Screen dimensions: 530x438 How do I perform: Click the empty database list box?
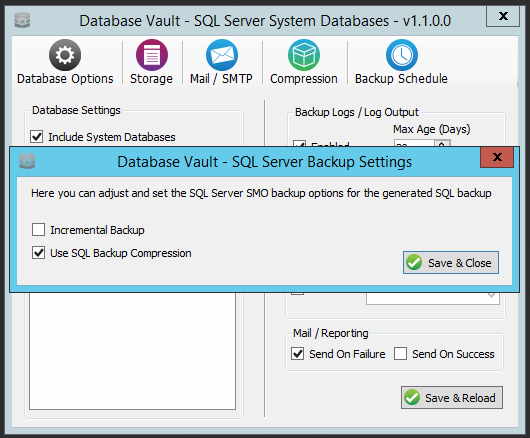pyautogui.click(x=132, y=351)
